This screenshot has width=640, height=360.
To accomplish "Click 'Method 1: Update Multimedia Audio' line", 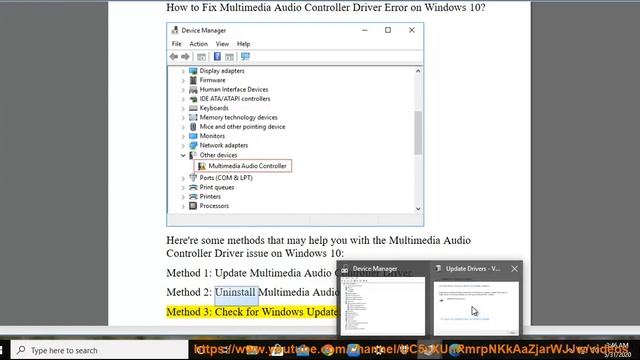I will coord(252,273).
